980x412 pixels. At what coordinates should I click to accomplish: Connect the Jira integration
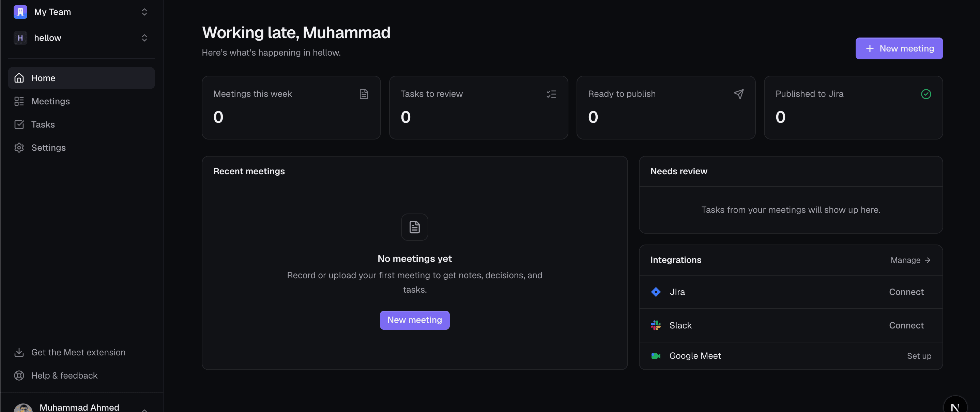pos(906,292)
